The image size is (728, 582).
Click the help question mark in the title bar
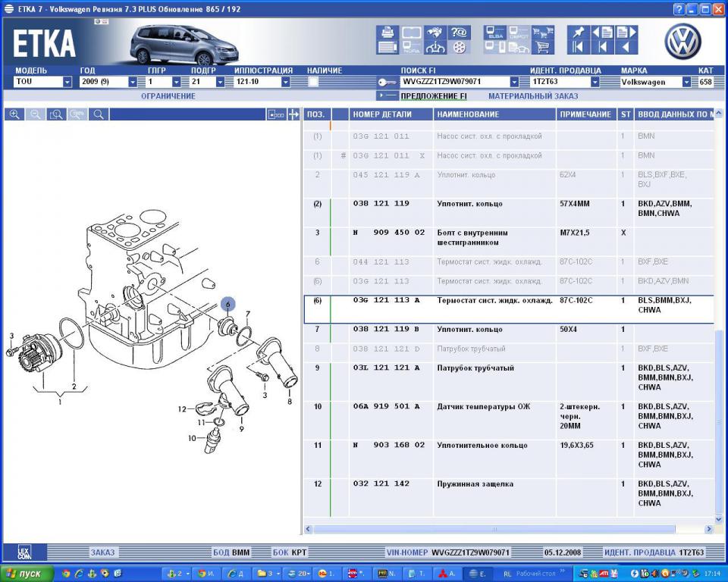coord(679,9)
